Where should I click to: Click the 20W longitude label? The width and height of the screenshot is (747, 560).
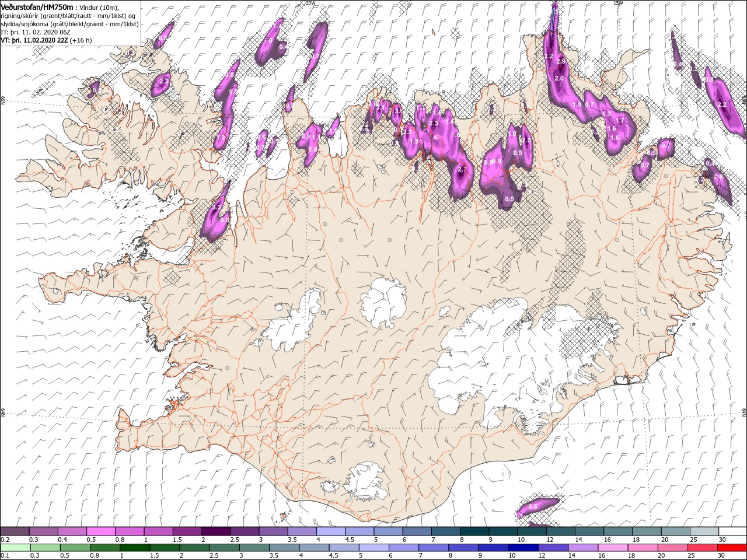pos(310,2)
